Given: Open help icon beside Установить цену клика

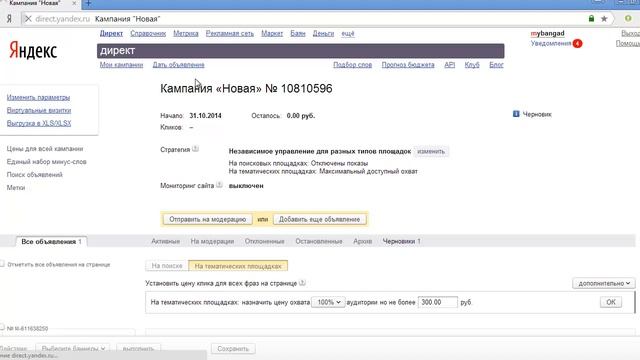Looking at the screenshot, I should click(x=302, y=282).
